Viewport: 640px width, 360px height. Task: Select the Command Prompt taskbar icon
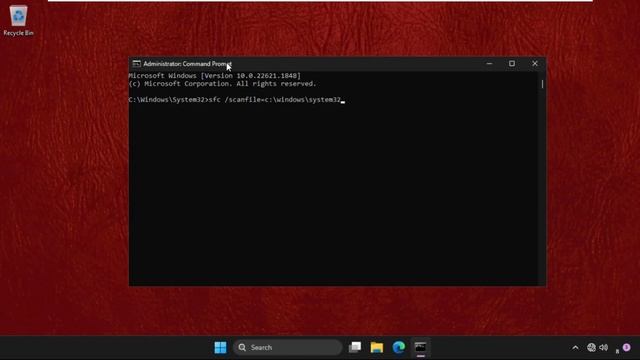[x=420, y=347]
